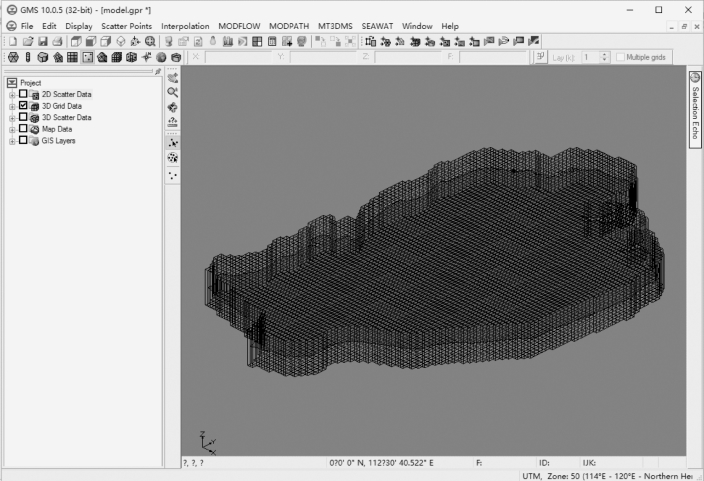Select the 3D Grid Data tree label
Viewport: 704px width, 481px height.
(x=61, y=106)
